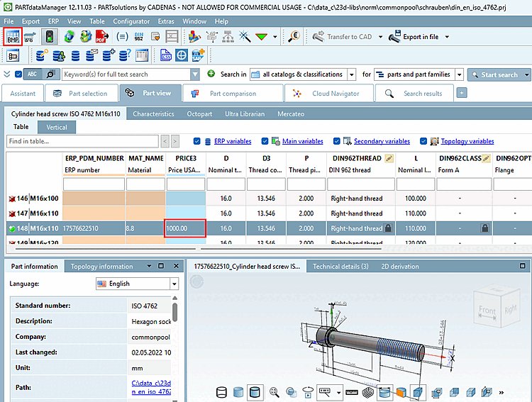
Task: Click the database with envelope icon
Action: click(x=92, y=55)
